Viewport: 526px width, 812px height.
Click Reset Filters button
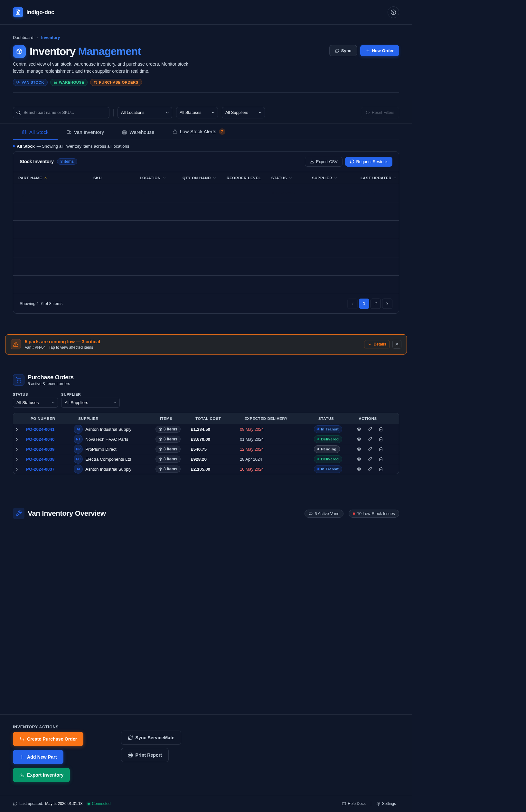[380, 113]
